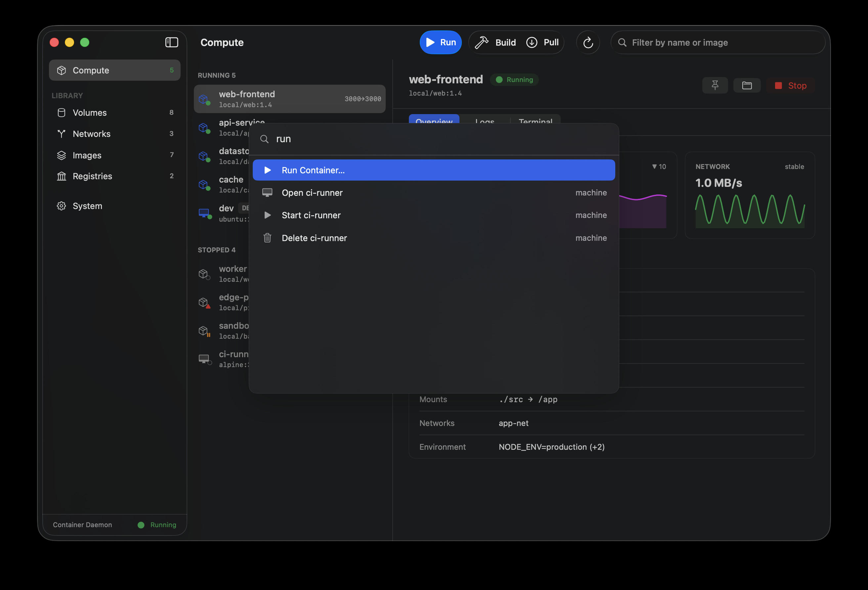Image resolution: width=868 pixels, height=590 pixels.
Task: Click the monitor icon beside Open ci-runner
Action: [x=267, y=193]
